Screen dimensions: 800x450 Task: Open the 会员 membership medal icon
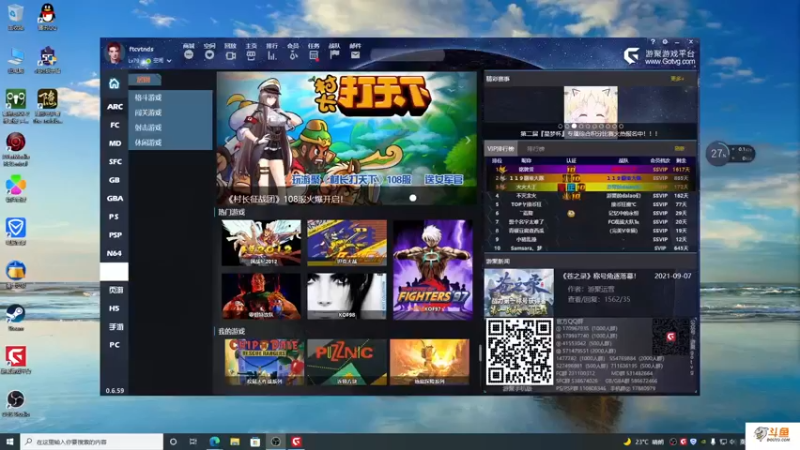pos(293,55)
